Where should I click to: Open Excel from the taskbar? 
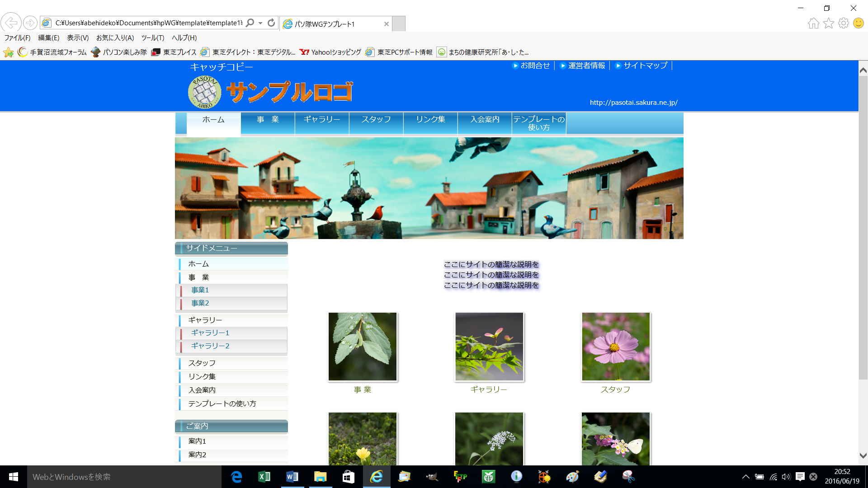264,477
